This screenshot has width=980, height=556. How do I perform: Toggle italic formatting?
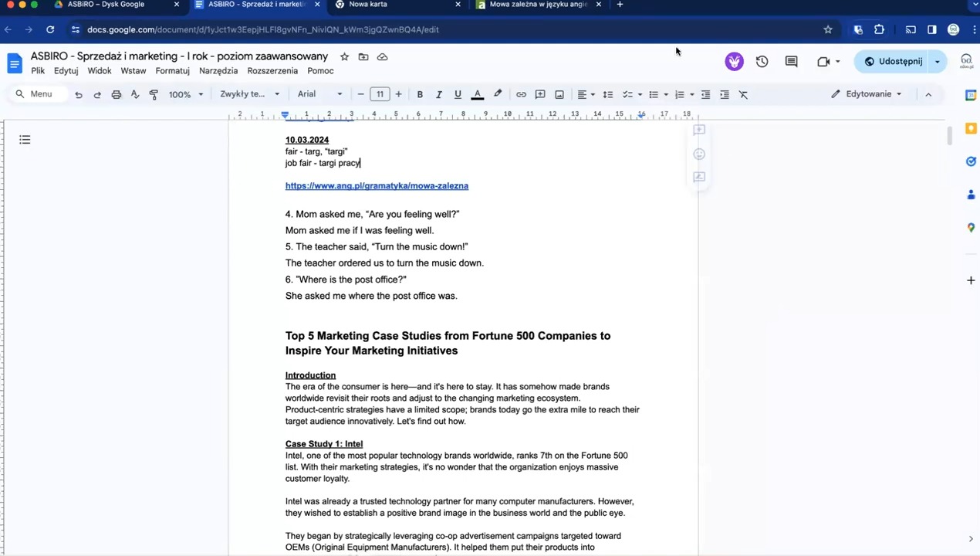coord(438,94)
